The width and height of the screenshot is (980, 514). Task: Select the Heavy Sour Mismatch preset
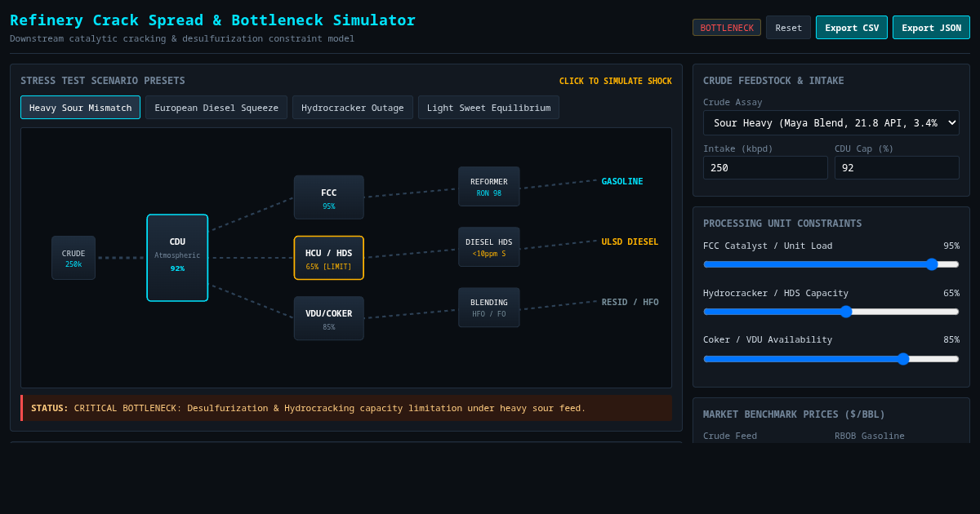pos(80,108)
